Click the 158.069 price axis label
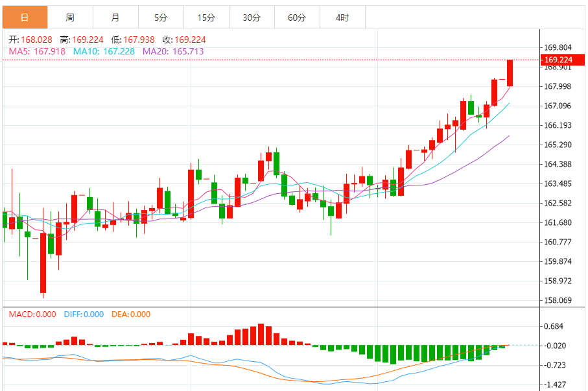 558,301
